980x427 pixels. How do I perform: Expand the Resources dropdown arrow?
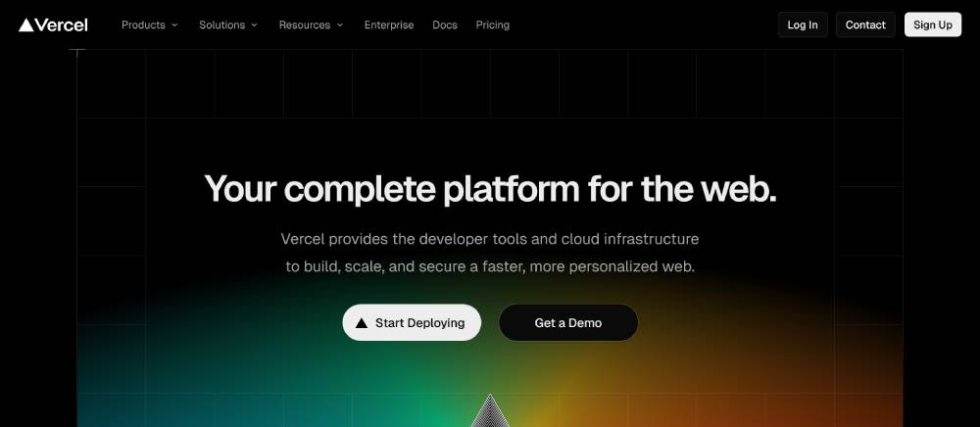[340, 24]
